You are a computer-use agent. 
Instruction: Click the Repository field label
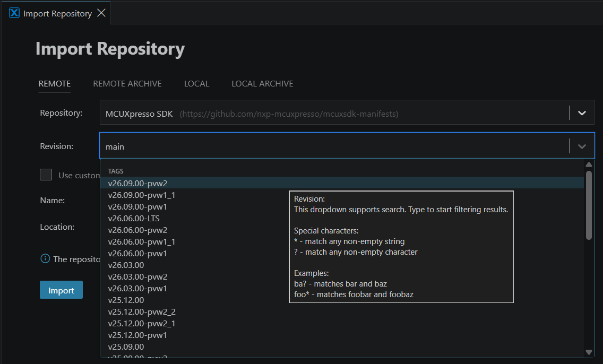[x=61, y=112]
